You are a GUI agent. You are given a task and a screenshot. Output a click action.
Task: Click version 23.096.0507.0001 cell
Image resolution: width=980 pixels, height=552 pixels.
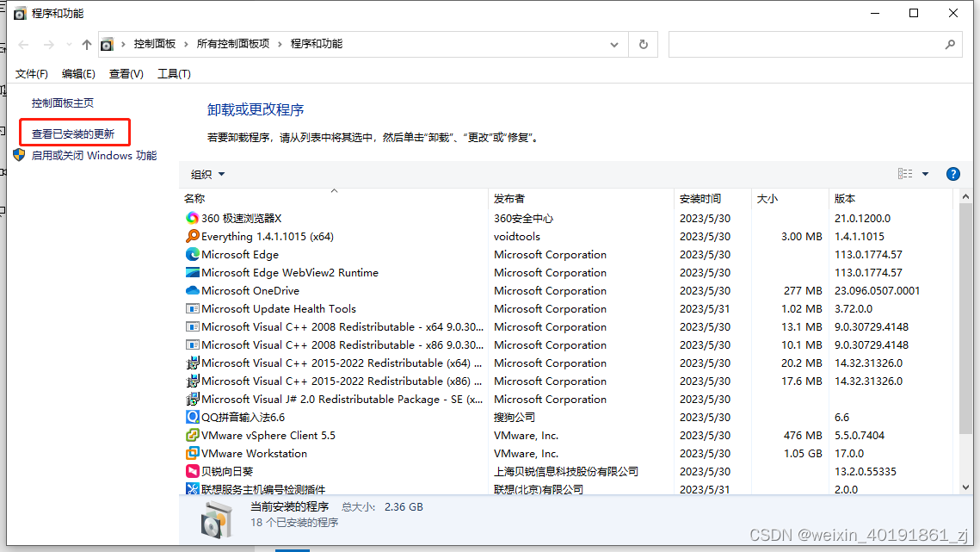click(877, 290)
